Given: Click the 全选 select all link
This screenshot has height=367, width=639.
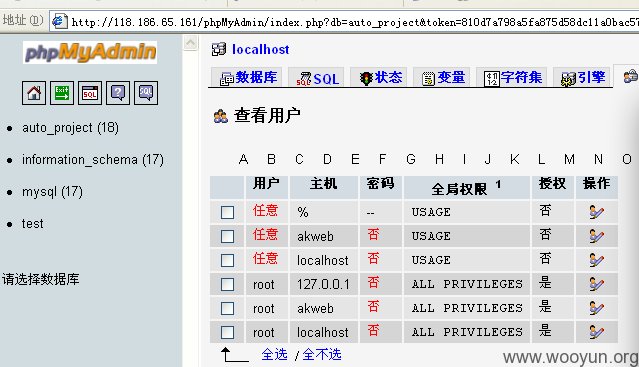Looking at the screenshot, I should [274, 354].
